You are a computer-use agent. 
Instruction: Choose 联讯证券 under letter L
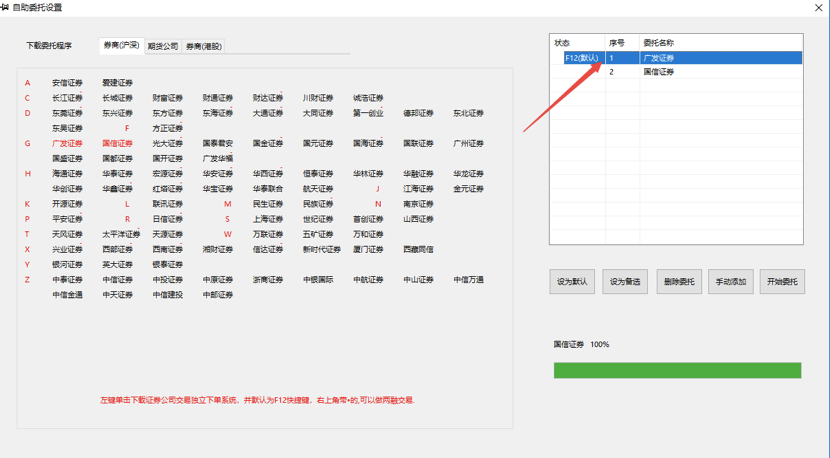click(x=167, y=204)
